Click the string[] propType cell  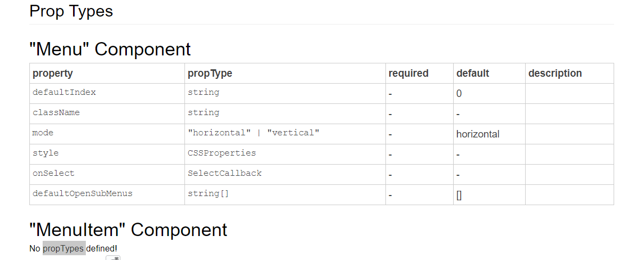click(x=285, y=195)
